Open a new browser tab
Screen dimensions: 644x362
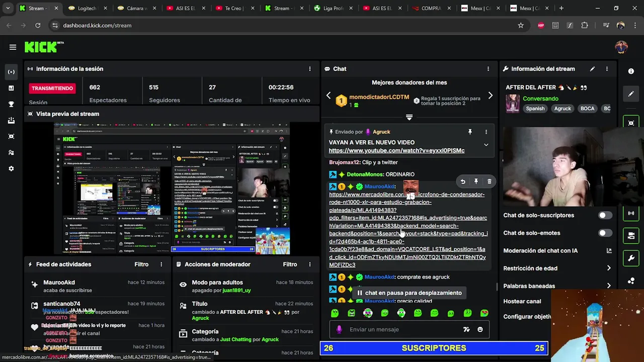coord(561,8)
